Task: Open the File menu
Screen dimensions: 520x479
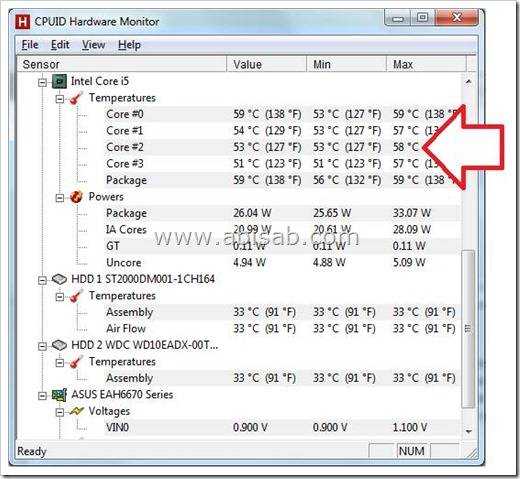Action: click(30, 45)
